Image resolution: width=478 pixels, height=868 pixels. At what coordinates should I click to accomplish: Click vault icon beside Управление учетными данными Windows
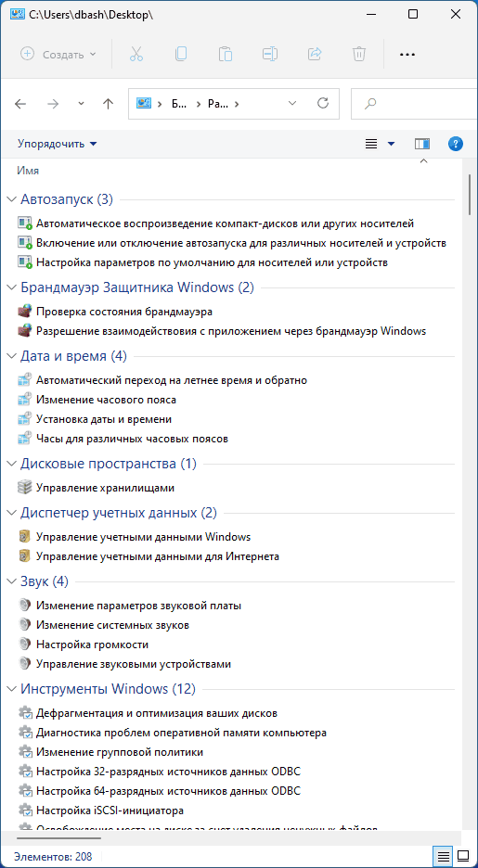coord(24,536)
